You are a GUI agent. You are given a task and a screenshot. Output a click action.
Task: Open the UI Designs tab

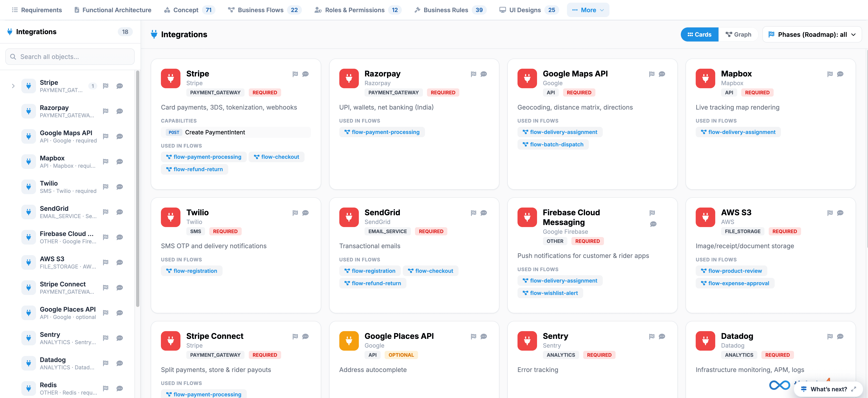pyautogui.click(x=529, y=10)
